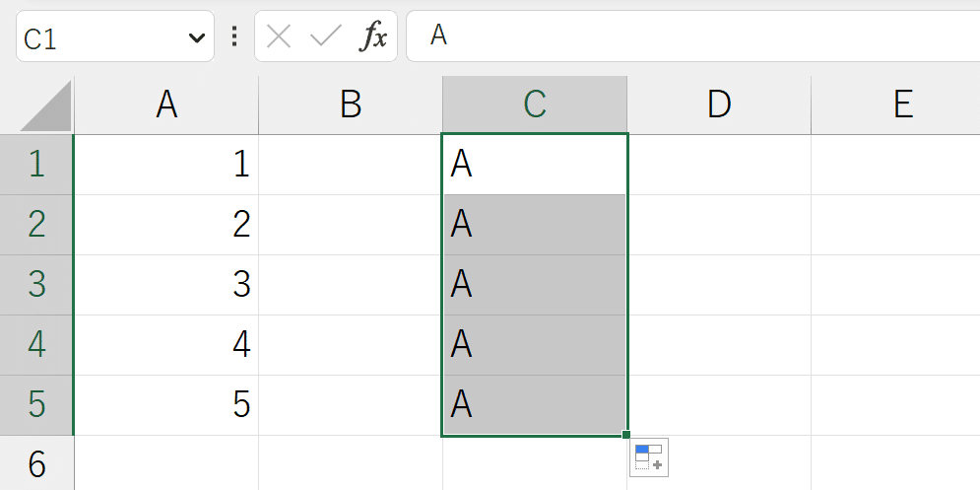Select column D header
The width and height of the screenshot is (980, 490).
coord(719,105)
